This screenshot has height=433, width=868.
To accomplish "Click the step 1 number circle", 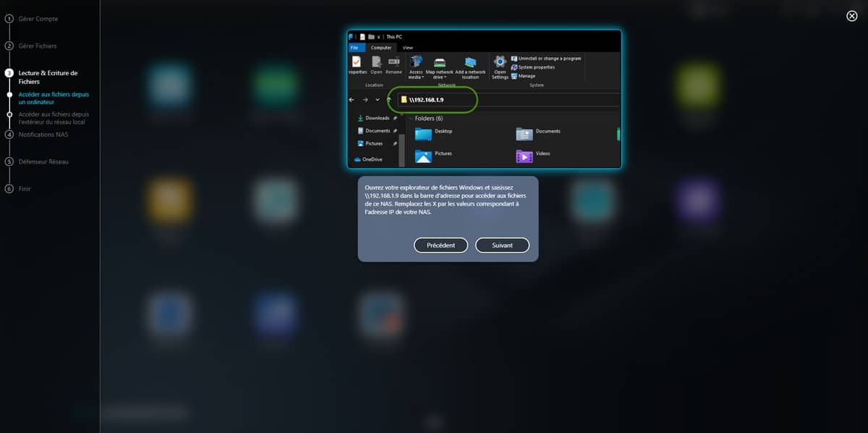I will coord(9,19).
